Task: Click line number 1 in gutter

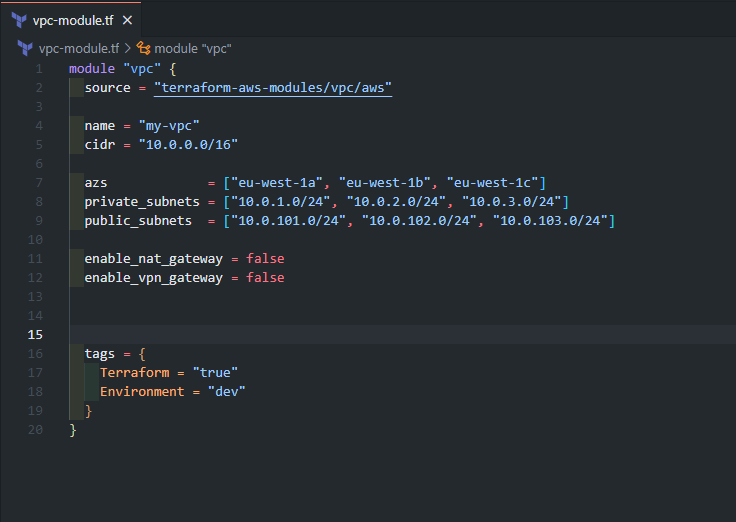Action: click(39, 69)
